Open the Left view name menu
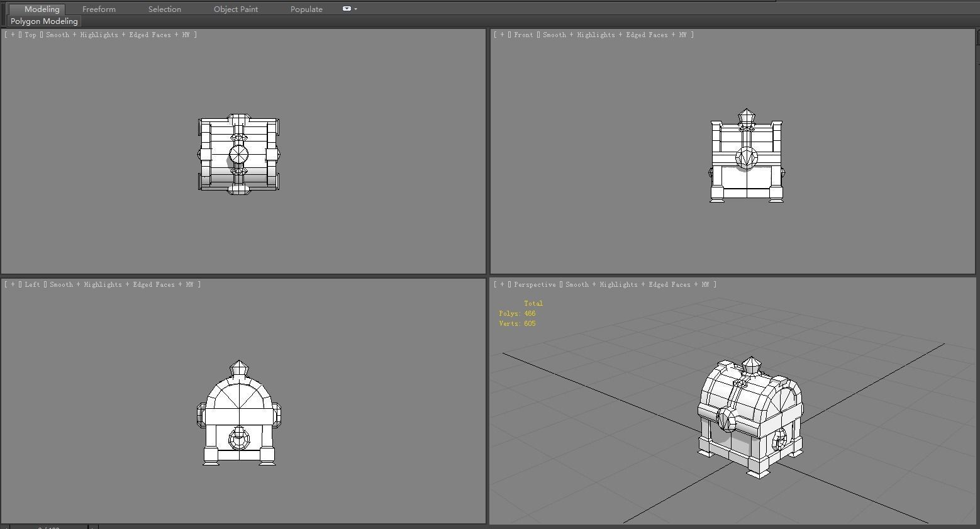Screen dimensions: 980x529 point(32,284)
